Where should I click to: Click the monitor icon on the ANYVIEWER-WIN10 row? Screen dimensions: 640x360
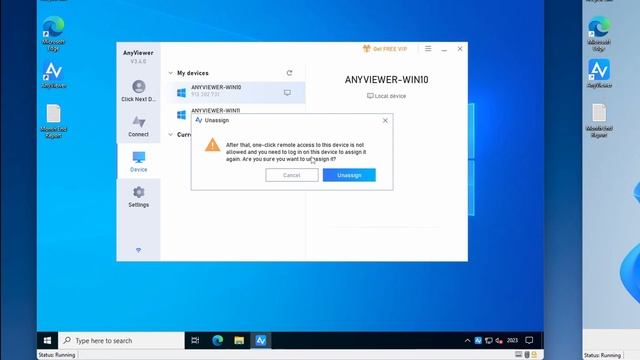287,93
